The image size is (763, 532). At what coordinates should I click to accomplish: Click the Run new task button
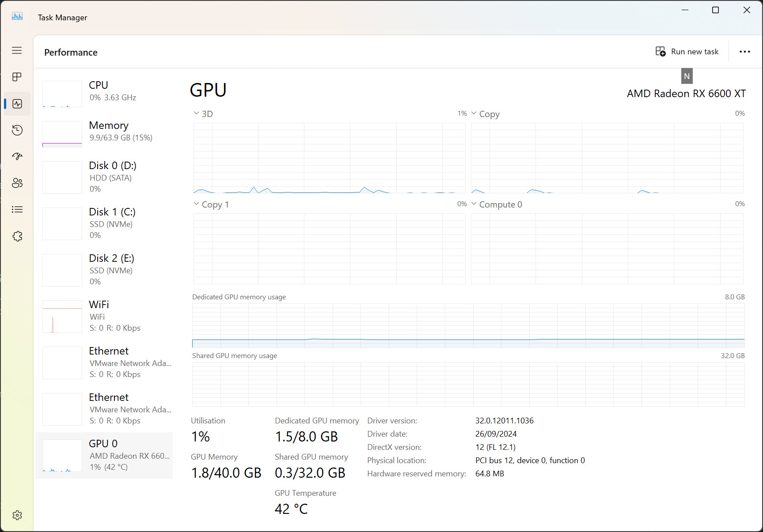pos(687,52)
